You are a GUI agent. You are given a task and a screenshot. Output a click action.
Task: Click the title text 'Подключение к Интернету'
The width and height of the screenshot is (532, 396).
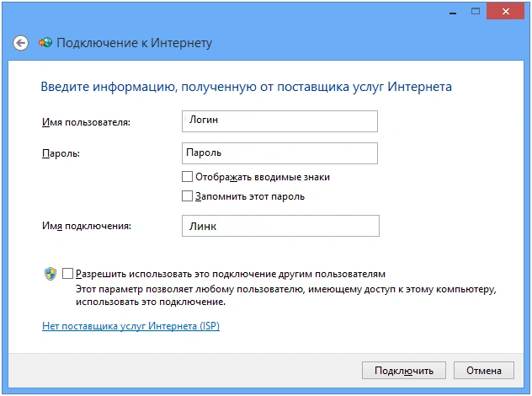tap(135, 43)
